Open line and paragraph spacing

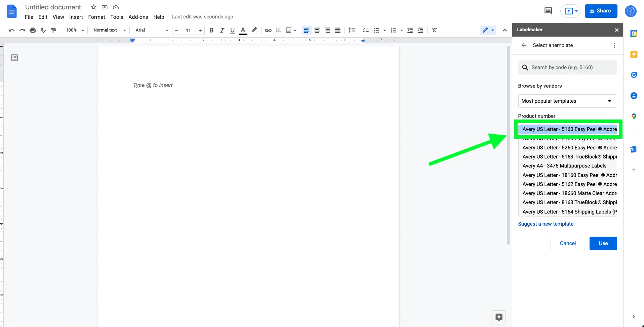[352, 30]
